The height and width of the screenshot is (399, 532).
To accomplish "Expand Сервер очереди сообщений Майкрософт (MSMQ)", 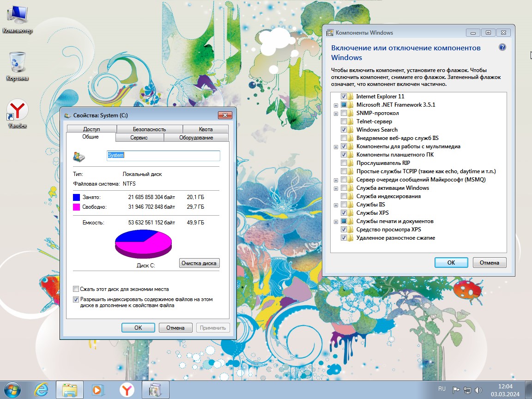I will [336, 180].
